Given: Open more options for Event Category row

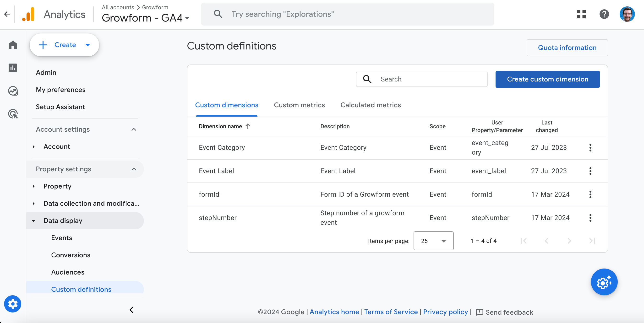Looking at the screenshot, I should click(x=590, y=148).
